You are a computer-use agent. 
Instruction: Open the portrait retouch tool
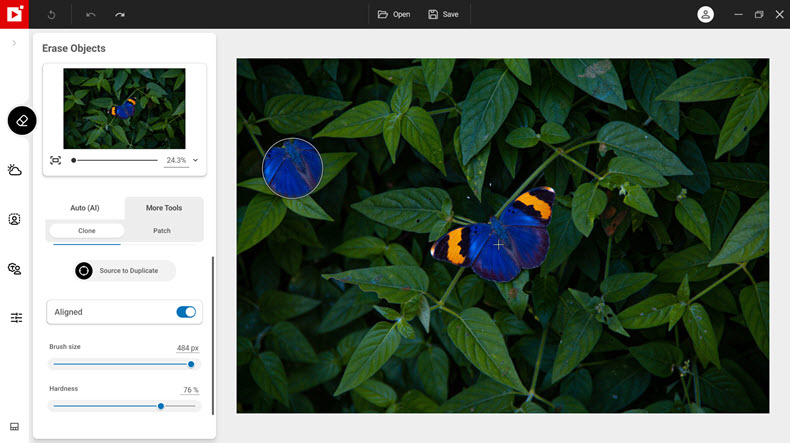(15, 219)
